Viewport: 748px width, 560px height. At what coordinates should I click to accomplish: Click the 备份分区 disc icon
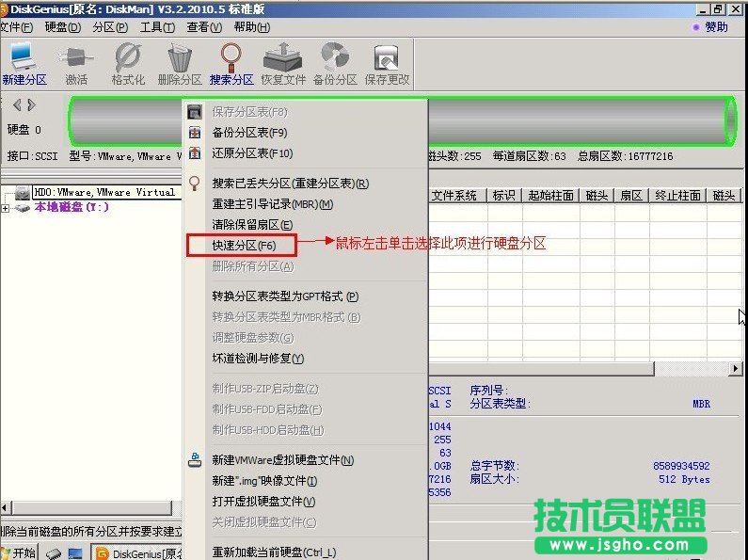tap(335, 56)
